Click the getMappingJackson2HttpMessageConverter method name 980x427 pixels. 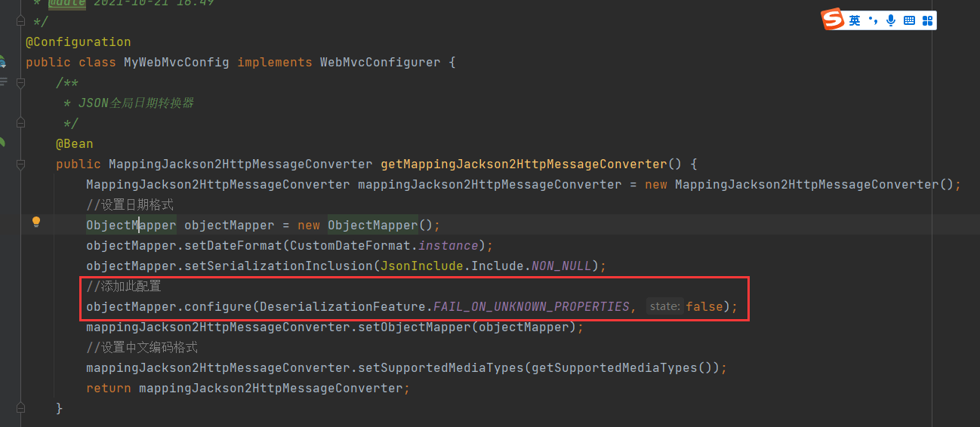[524, 164]
